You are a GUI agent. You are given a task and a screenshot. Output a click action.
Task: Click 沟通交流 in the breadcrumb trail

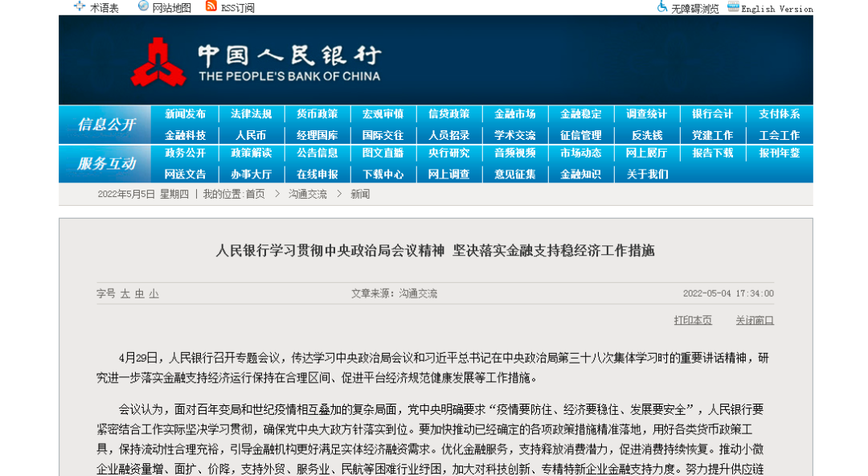click(x=308, y=195)
